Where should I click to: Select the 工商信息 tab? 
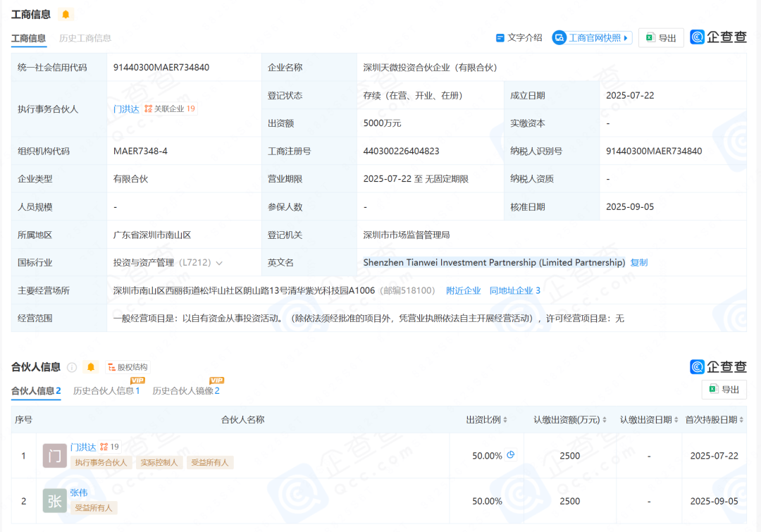click(29, 38)
